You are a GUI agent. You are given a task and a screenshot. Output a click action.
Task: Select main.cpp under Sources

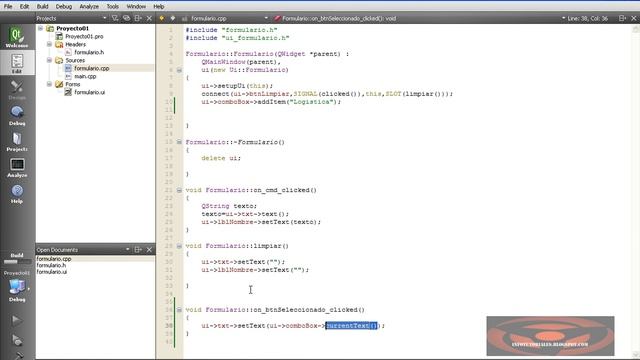(85, 76)
